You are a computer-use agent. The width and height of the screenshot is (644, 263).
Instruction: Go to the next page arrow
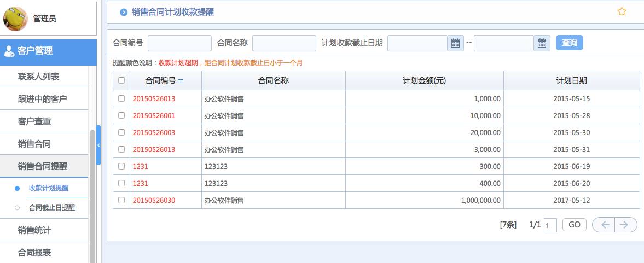(x=626, y=225)
